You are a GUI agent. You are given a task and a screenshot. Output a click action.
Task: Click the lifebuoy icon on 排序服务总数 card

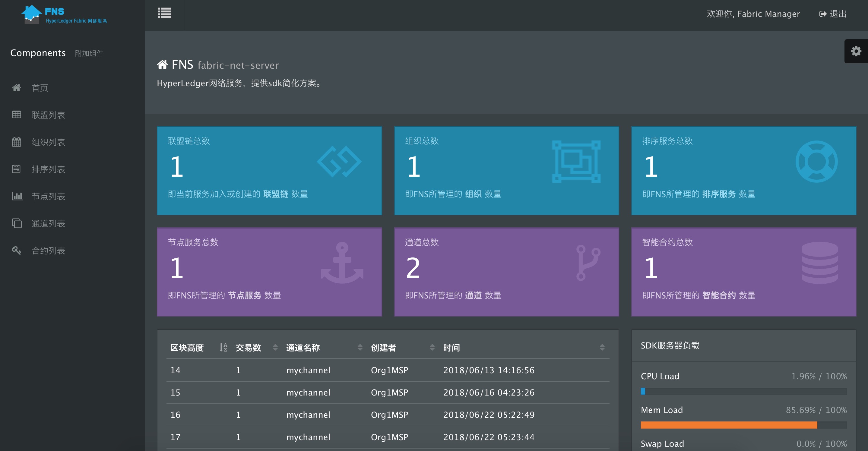point(816,162)
